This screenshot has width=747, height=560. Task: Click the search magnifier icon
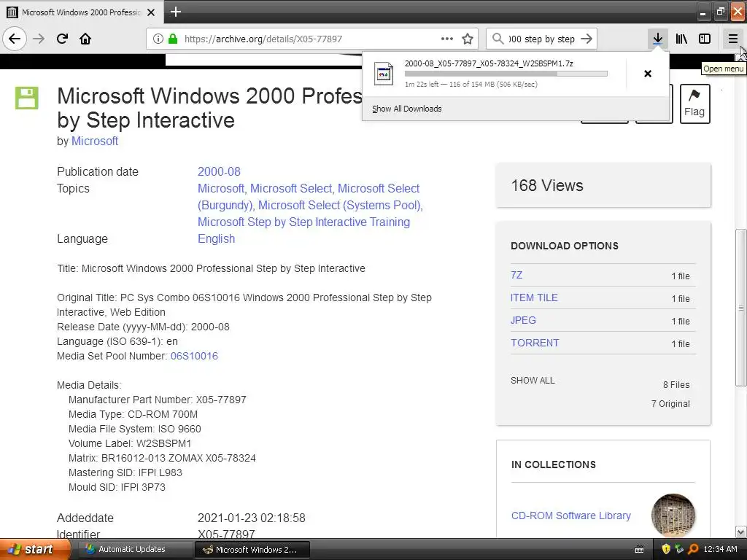498,39
